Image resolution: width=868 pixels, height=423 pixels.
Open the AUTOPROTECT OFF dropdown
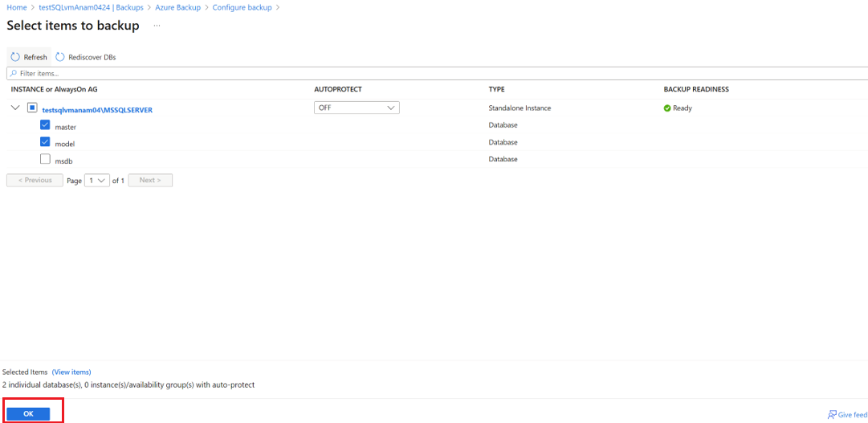(x=357, y=108)
